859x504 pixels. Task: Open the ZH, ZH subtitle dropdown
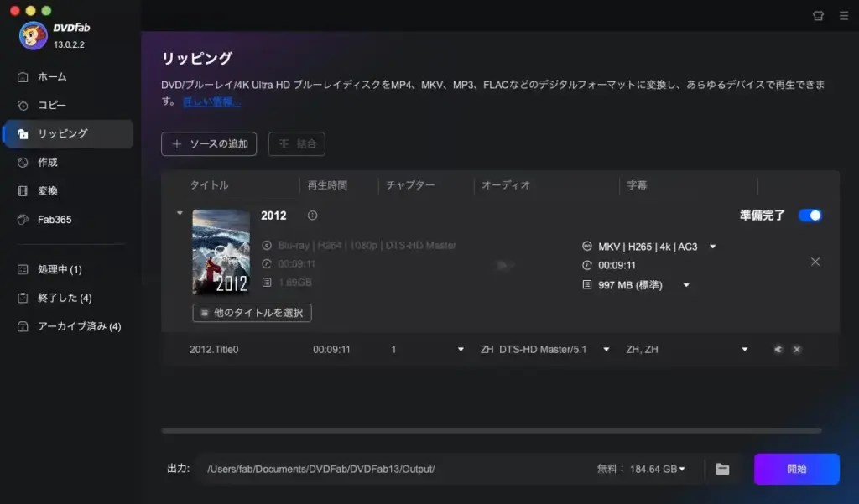[744, 349]
